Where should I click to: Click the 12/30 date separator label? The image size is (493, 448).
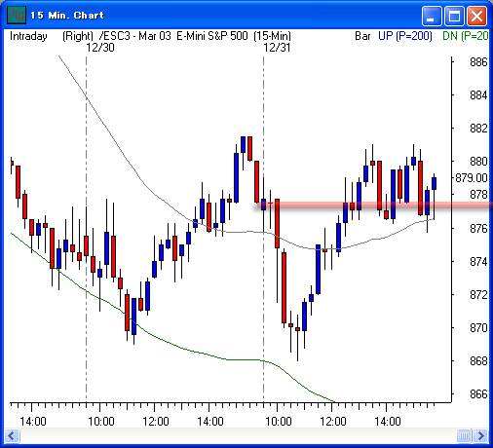pyautogui.click(x=100, y=48)
